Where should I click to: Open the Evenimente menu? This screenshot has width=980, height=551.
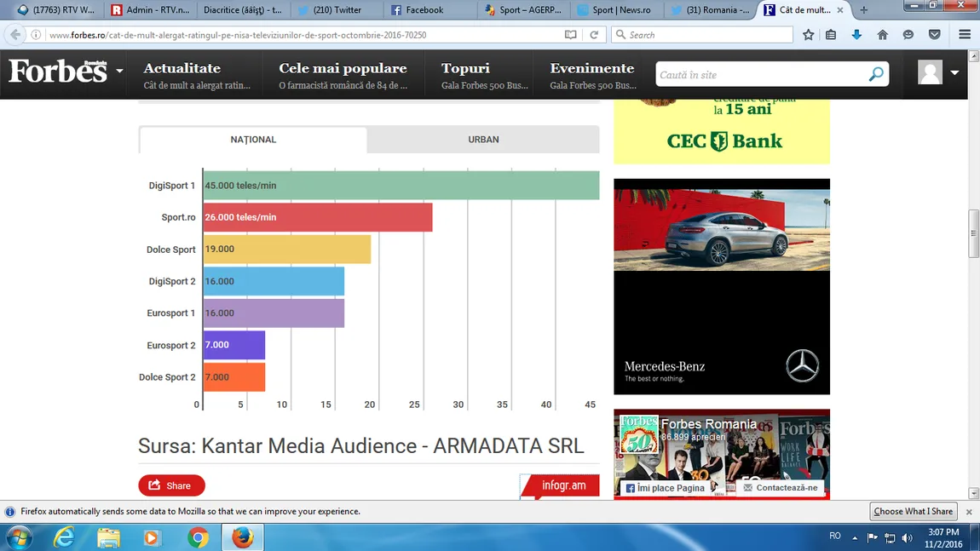592,68
